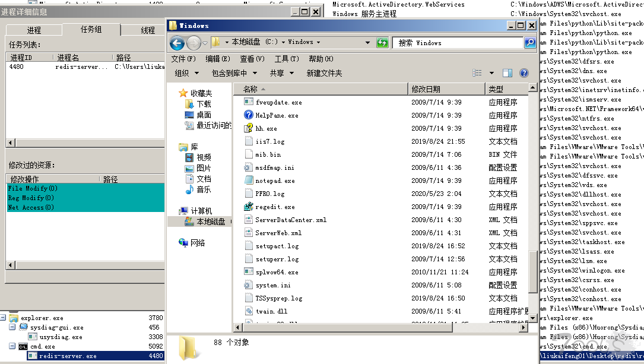Click the 计算机 icon in navigation pane

point(183,211)
